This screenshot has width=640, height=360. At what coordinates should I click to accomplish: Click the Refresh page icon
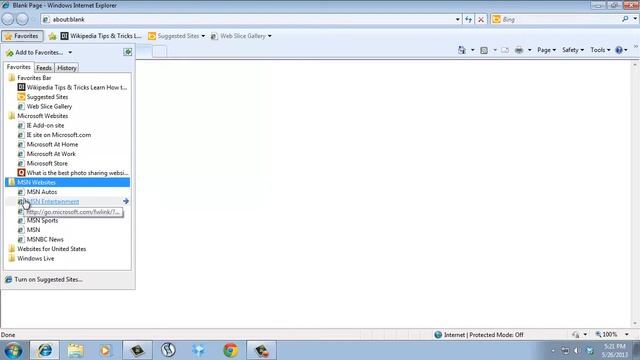tap(468, 19)
